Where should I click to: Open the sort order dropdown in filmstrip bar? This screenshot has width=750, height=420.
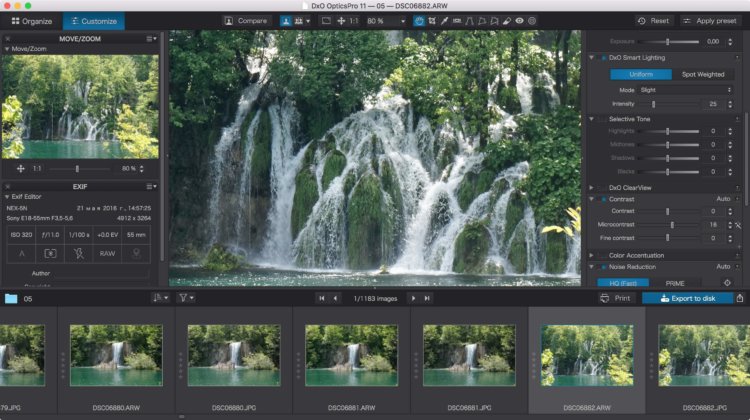coord(160,298)
